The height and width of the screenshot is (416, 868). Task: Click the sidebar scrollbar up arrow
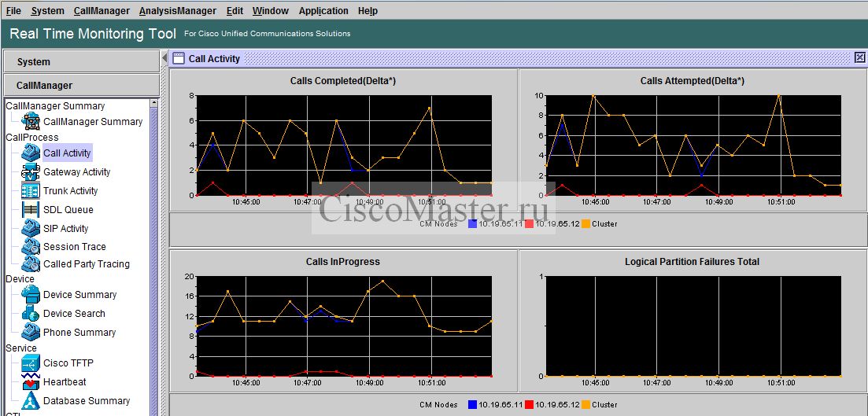154,103
